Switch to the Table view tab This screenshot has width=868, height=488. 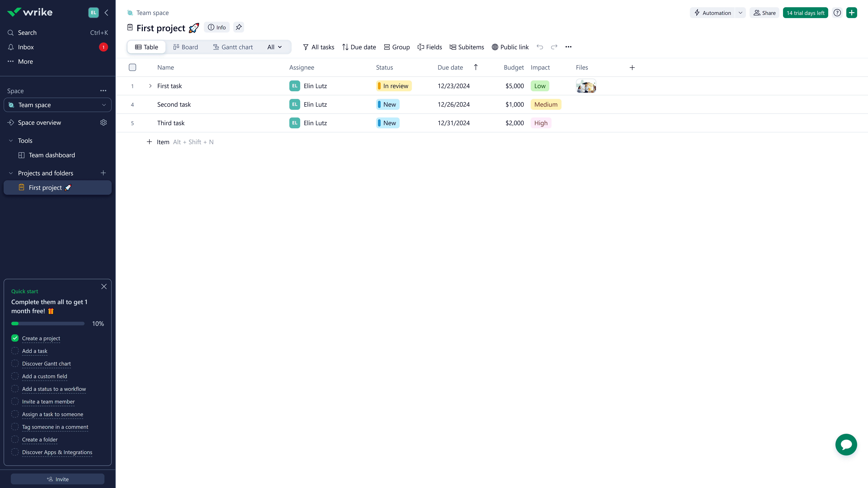click(x=147, y=47)
